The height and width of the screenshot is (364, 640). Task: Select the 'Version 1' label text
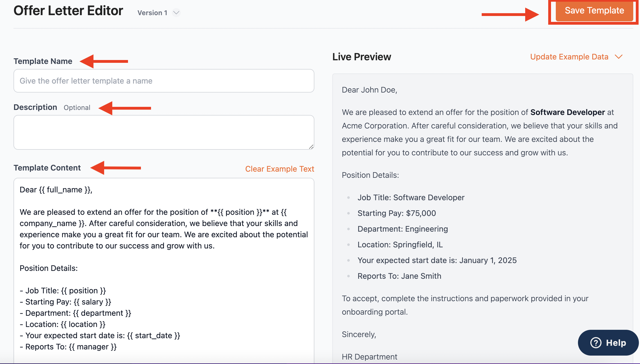tap(152, 13)
